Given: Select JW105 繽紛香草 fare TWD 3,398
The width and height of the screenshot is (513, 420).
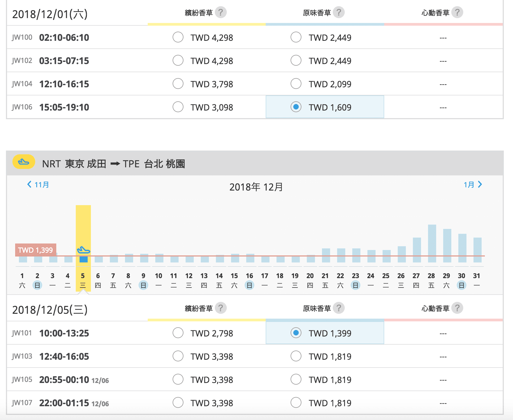Looking at the screenshot, I should coord(178,379).
